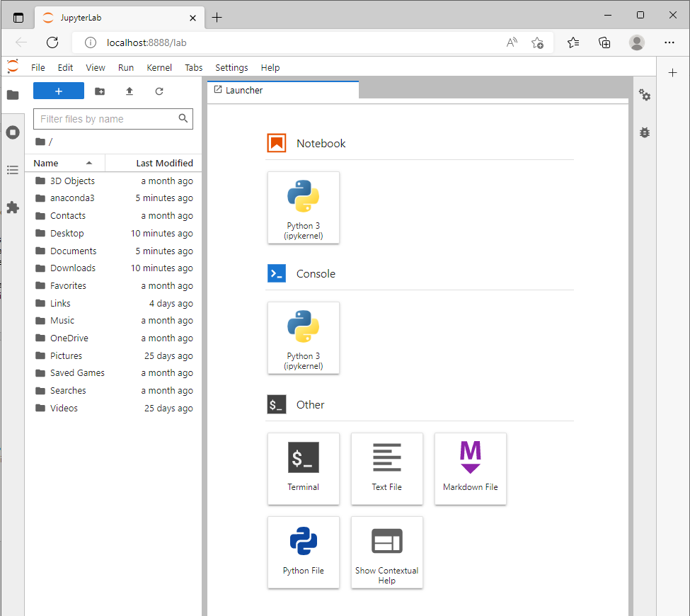Reload the browser page
The image size is (690, 616).
[x=52, y=42]
